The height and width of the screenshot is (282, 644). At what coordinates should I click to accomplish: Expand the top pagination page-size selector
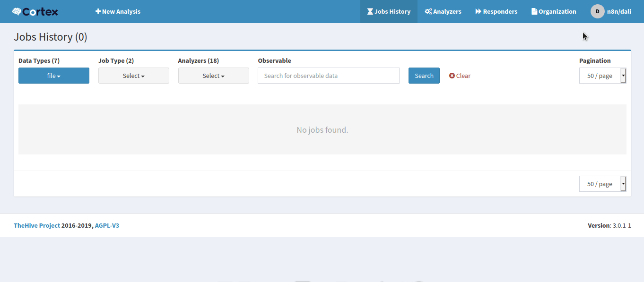pyautogui.click(x=600, y=75)
